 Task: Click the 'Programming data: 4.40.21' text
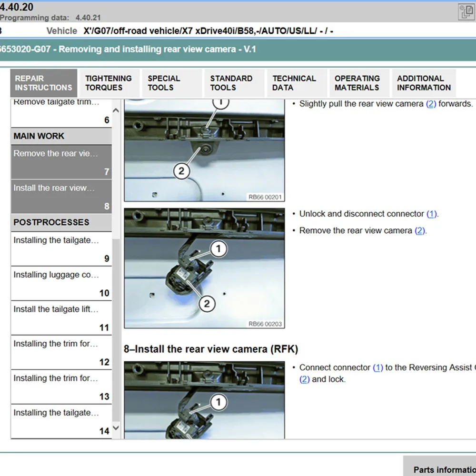(50, 18)
